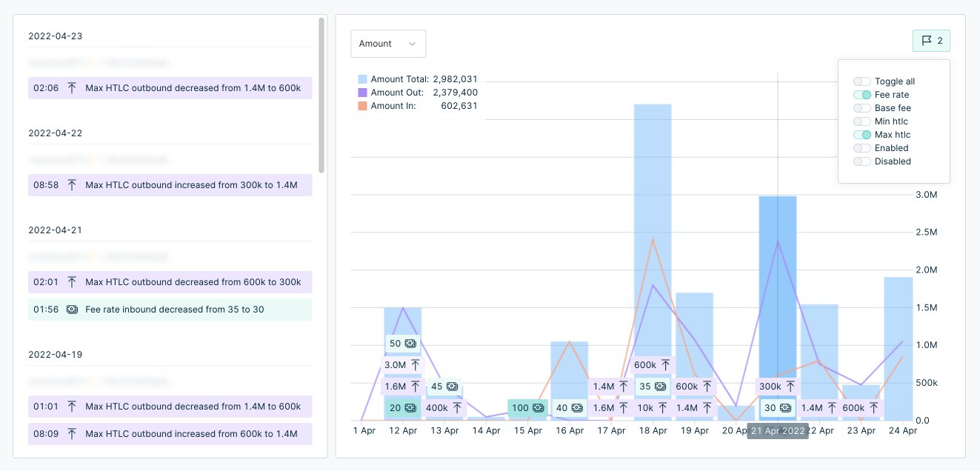This screenshot has height=471, width=980.
Task: Select the Fee rate inbound decreased event
Action: coord(170,310)
